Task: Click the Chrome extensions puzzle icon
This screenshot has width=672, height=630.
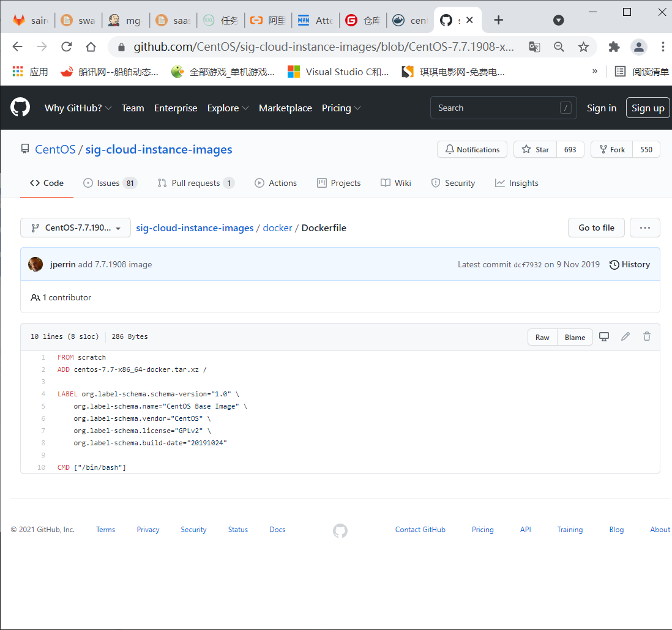Action: tap(614, 47)
